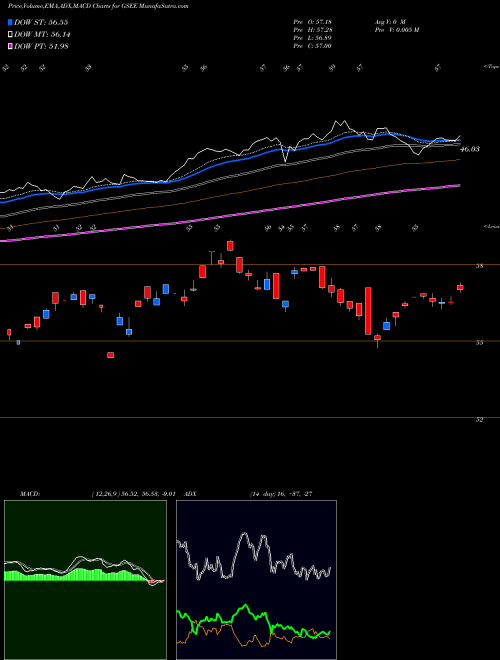This screenshot has width=500, height=660.
Task: Click the highest red candlestick above the 58 line
Action: pyautogui.click(x=230, y=246)
